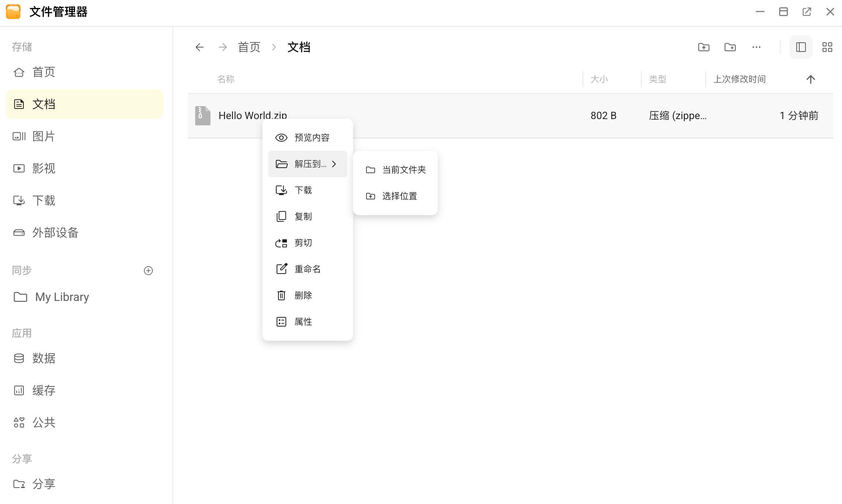The image size is (842, 504).
Task: Go forward with the right arrow
Action: pos(223,47)
